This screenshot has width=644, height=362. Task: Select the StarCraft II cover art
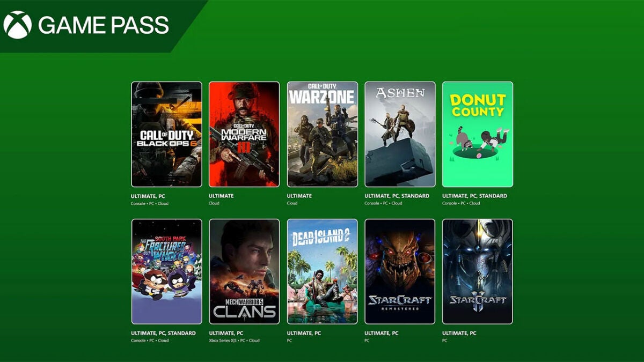(477, 271)
